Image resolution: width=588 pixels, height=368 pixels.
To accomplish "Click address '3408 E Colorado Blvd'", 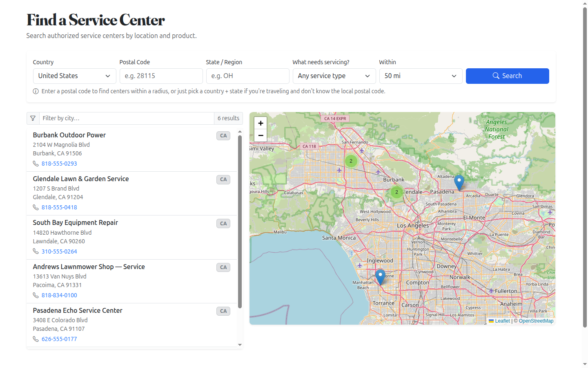I will pos(60,320).
